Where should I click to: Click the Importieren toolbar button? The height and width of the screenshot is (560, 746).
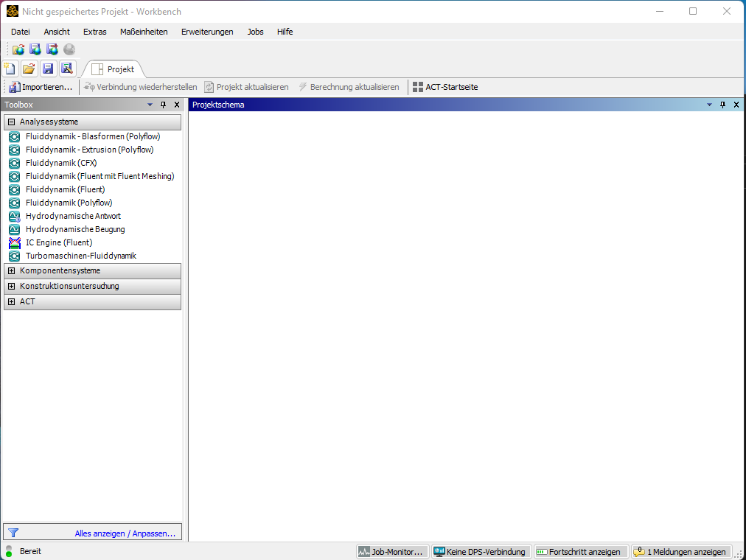[x=41, y=87]
